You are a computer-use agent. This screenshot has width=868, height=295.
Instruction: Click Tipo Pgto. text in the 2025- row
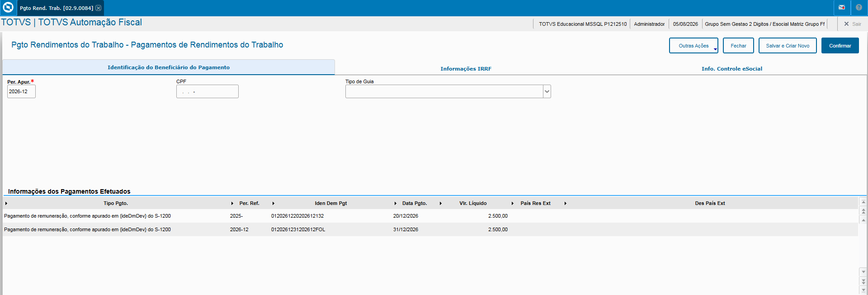(x=87, y=216)
